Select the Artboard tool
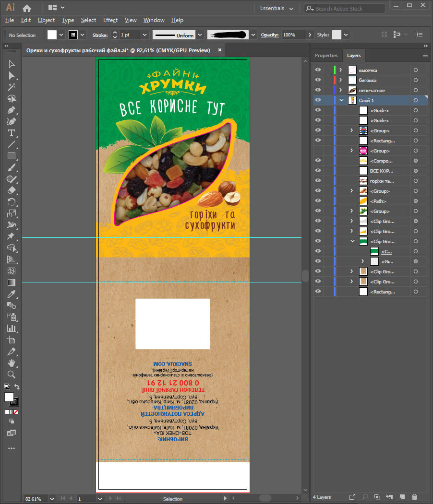The width and height of the screenshot is (433, 504). [12, 340]
